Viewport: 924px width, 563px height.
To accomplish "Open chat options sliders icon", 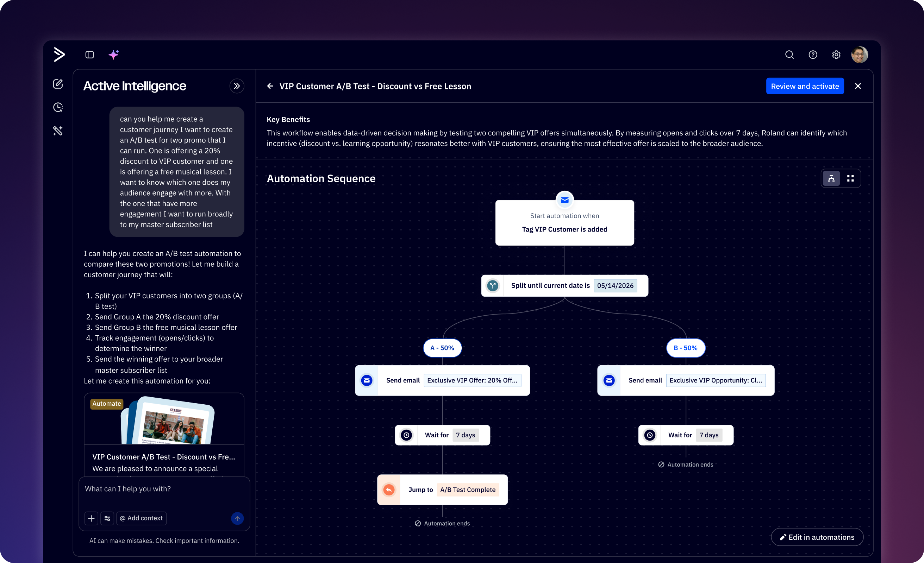I will [107, 518].
